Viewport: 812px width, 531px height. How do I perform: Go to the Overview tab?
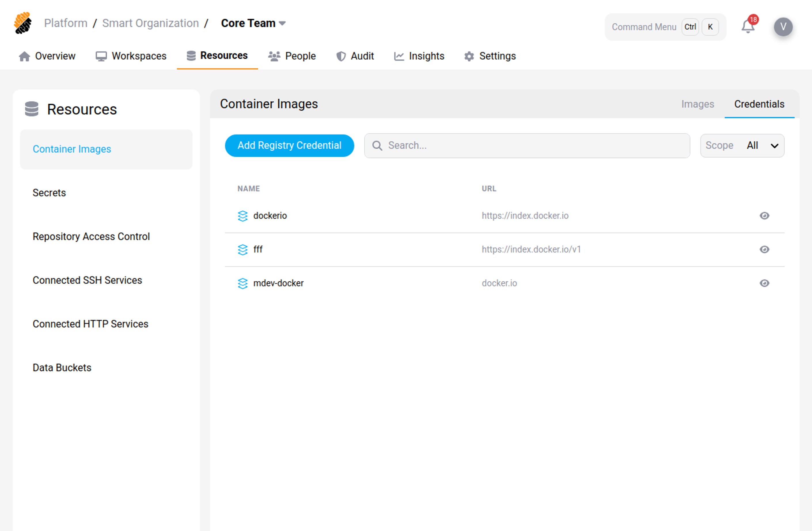(x=47, y=56)
